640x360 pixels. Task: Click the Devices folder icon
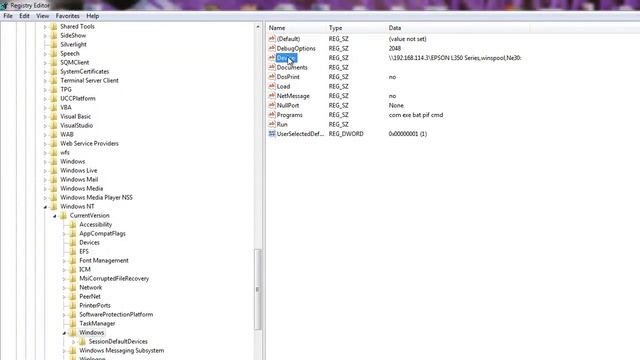coord(73,242)
